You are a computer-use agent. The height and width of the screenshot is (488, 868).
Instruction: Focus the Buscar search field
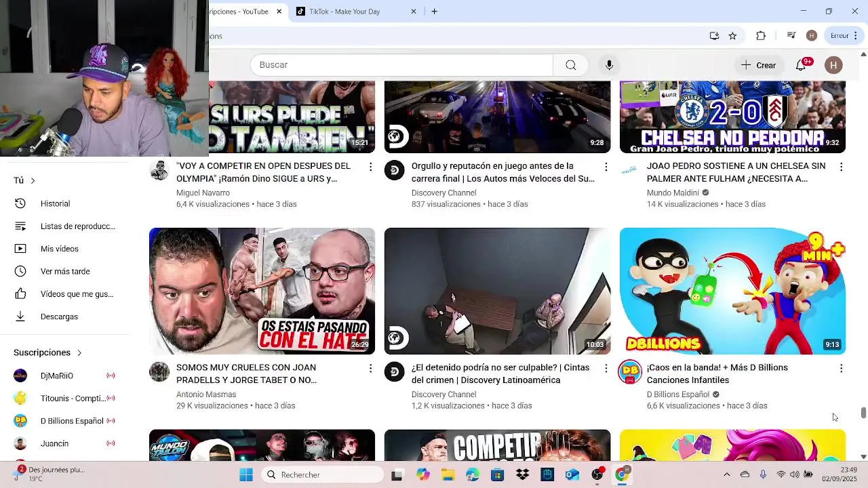401,65
